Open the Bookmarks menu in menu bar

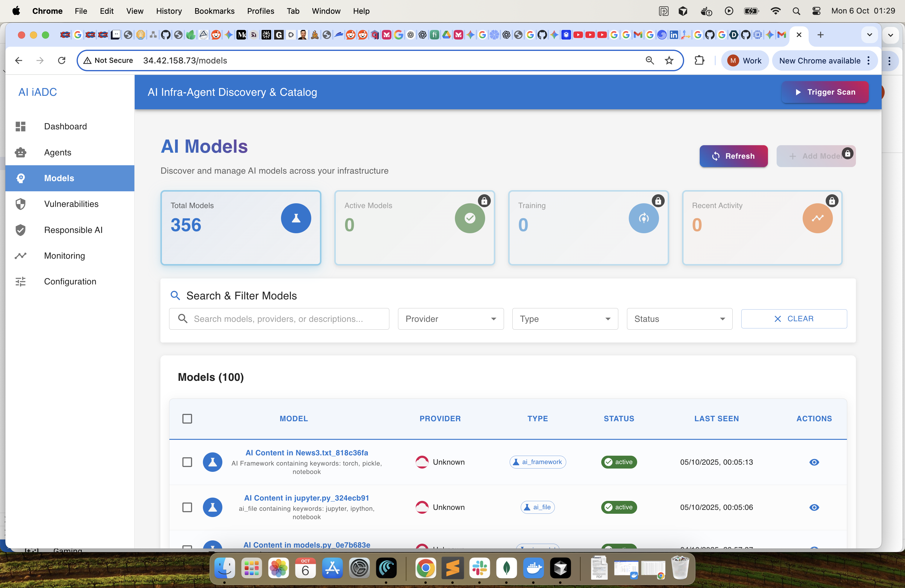pyautogui.click(x=215, y=11)
